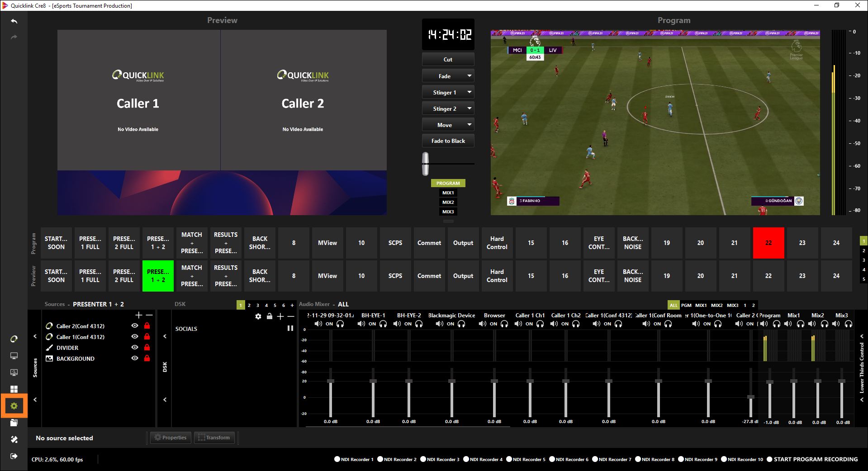
Task: Click the Cut transition button
Action: [x=448, y=60]
